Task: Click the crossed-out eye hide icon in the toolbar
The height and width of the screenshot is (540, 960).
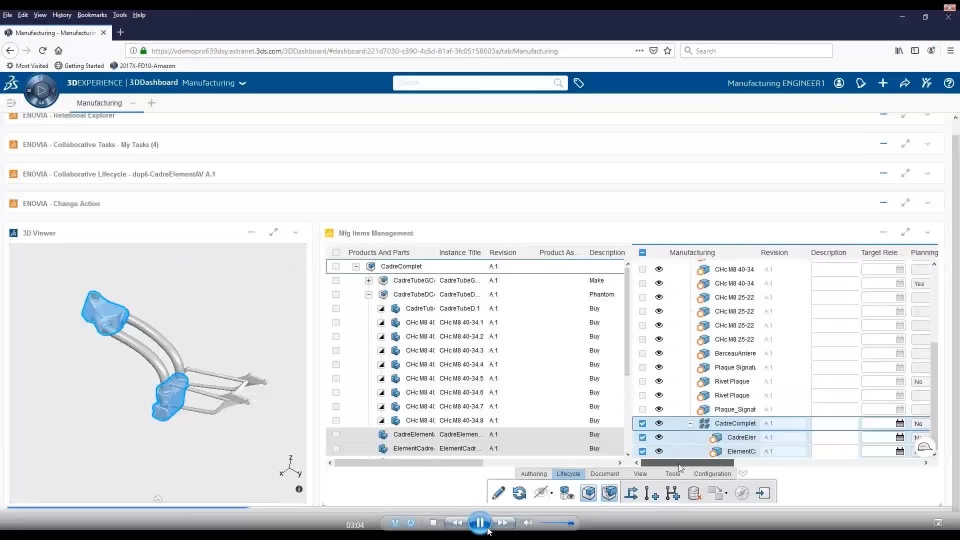Action: [541, 493]
